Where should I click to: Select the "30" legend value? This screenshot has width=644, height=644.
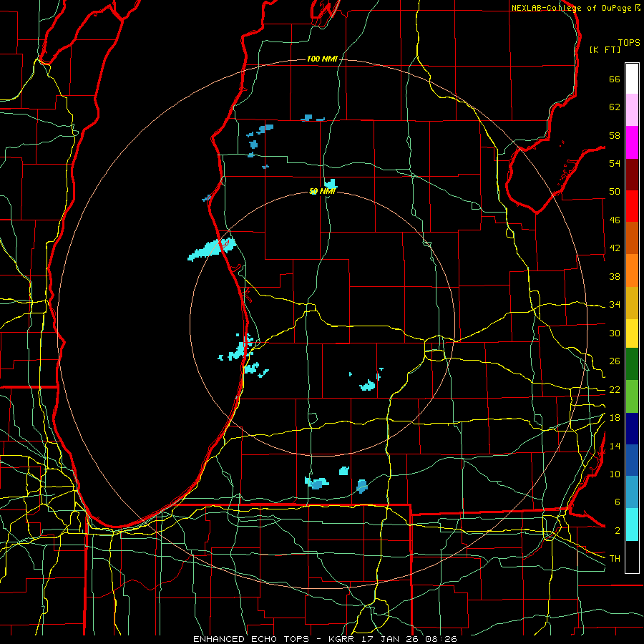coord(615,333)
